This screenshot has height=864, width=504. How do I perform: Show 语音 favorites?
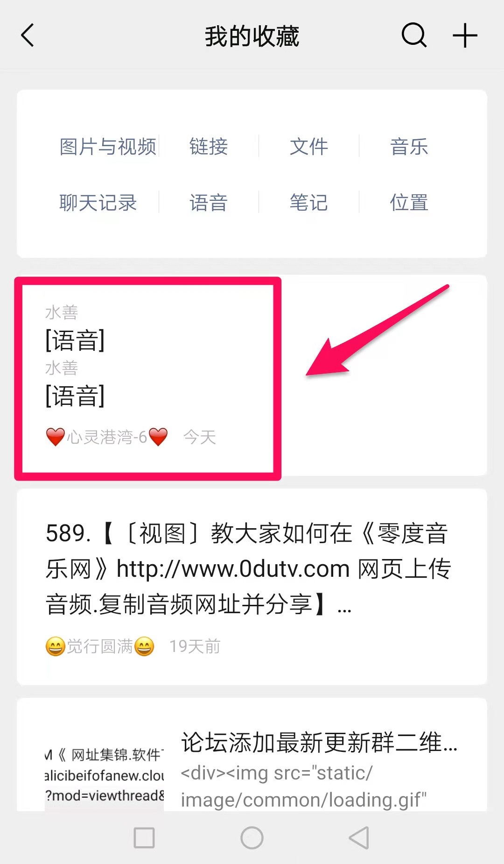[x=209, y=203]
